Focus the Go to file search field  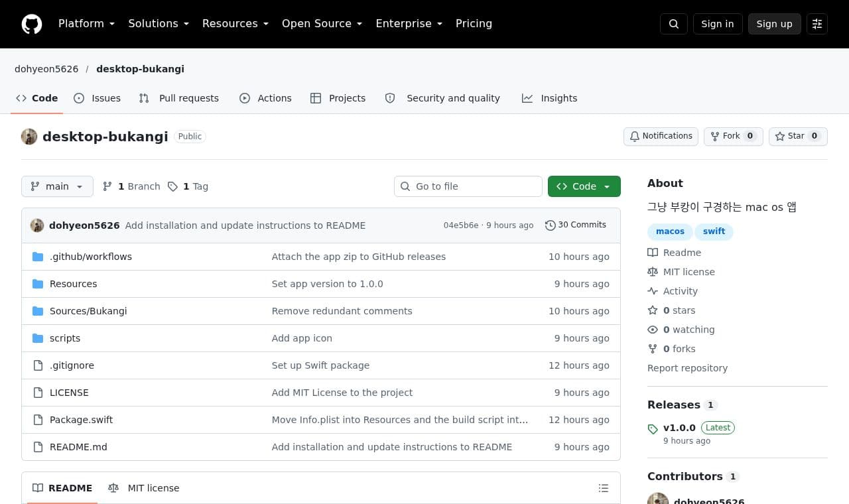468,186
